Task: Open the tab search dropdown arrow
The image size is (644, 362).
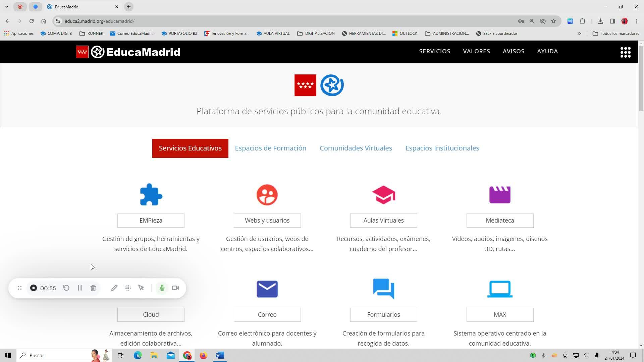Action: [6, 7]
